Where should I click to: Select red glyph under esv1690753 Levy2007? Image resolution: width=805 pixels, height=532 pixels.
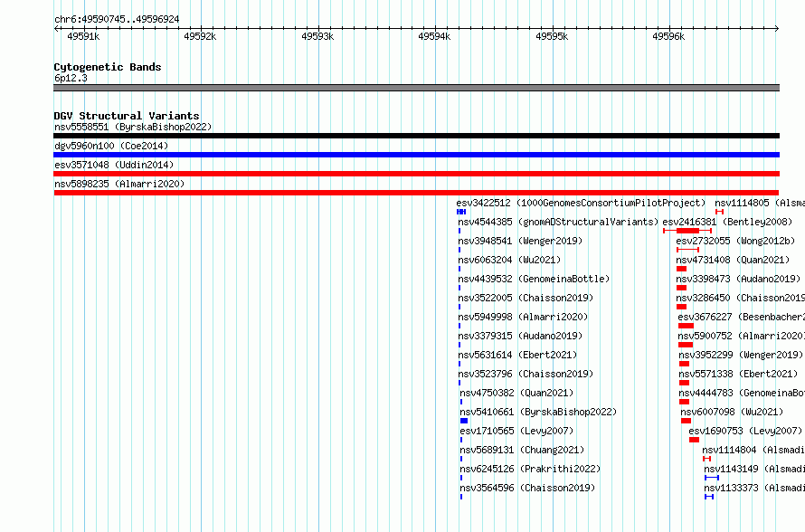[694, 440]
